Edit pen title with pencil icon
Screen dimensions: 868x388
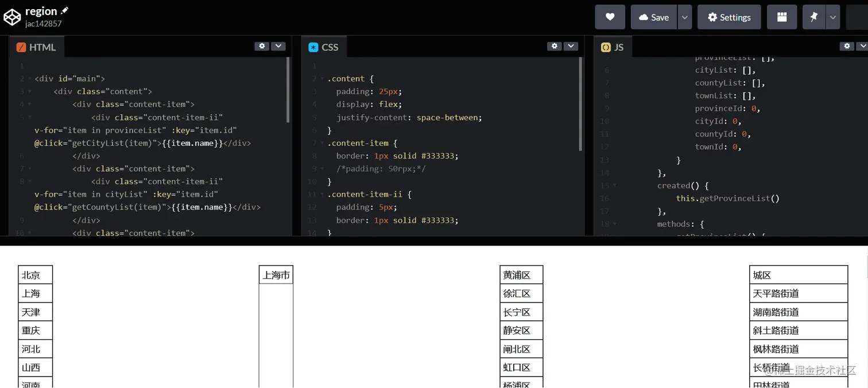[64, 10]
